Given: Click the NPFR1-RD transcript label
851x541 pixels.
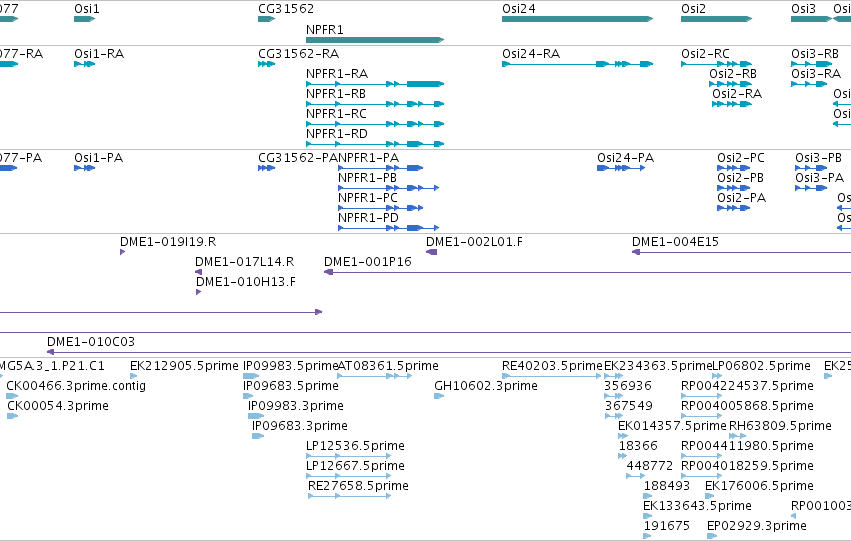Looking at the screenshot, I should pyautogui.click(x=337, y=134).
